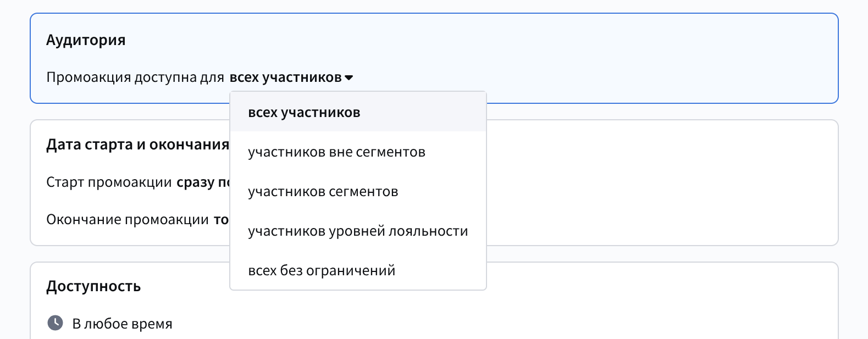Click the "Старт промоакции" label
The image size is (868, 339).
[x=109, y=182]
